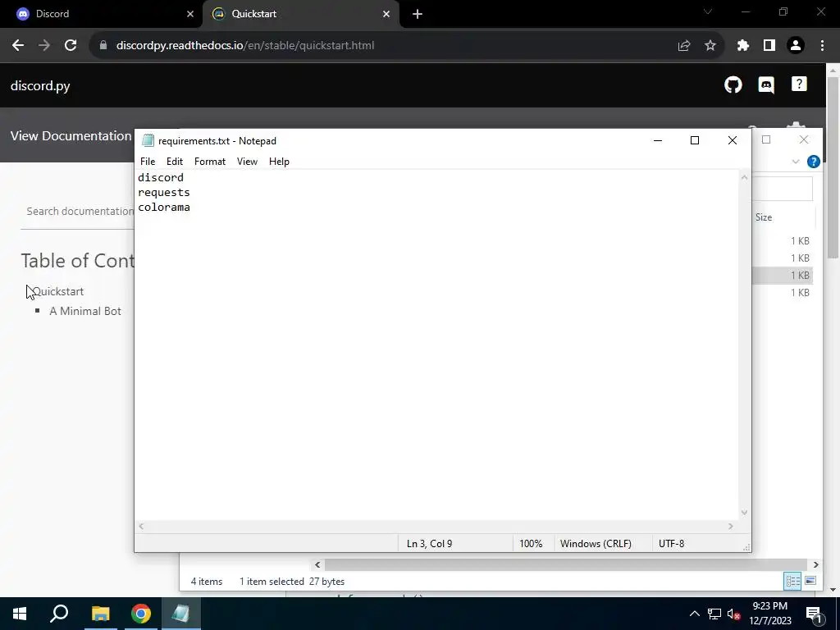Click File Explorer help icon

[x=813, y=162]
